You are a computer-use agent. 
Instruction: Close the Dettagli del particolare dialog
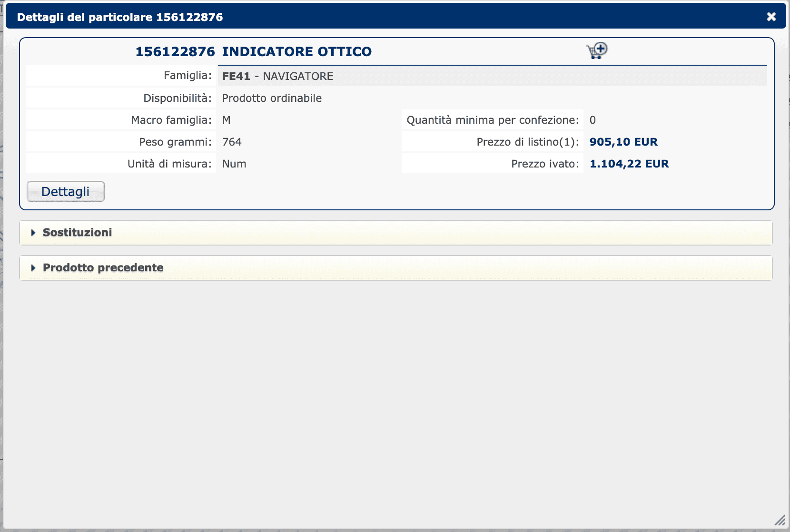pos(771,17)
